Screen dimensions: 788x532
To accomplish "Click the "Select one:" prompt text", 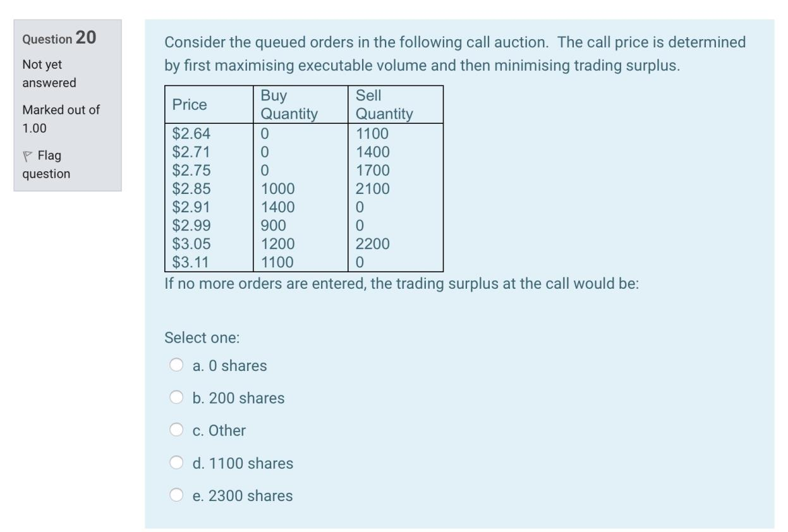I will pos(191,337).
